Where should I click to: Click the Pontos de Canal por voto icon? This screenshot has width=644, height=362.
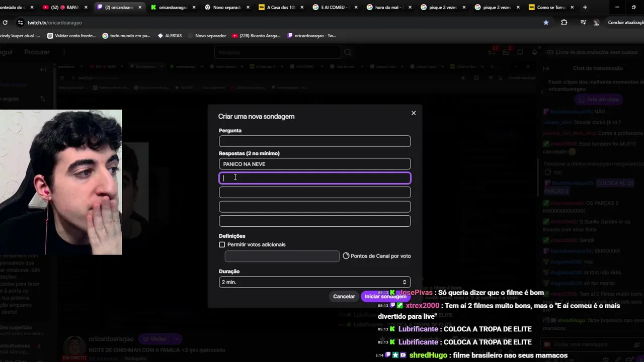click(346, 256)
